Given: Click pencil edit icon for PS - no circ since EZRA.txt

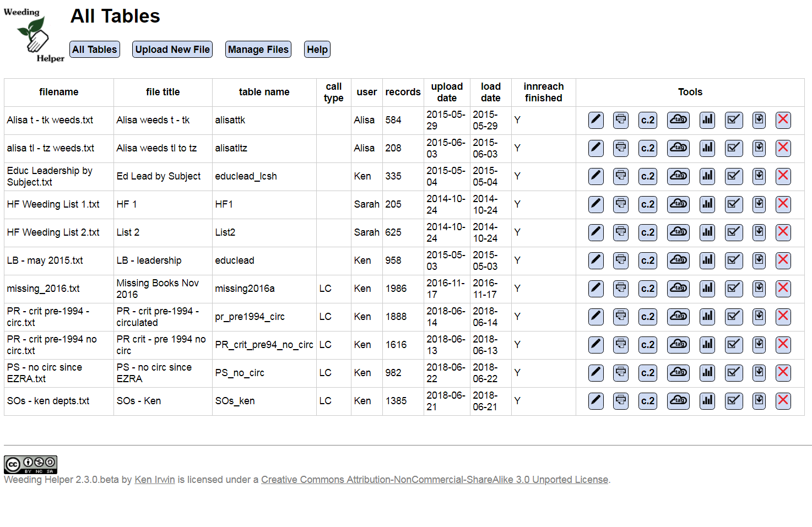Looking at the screenshot, I should pos(596,373).
